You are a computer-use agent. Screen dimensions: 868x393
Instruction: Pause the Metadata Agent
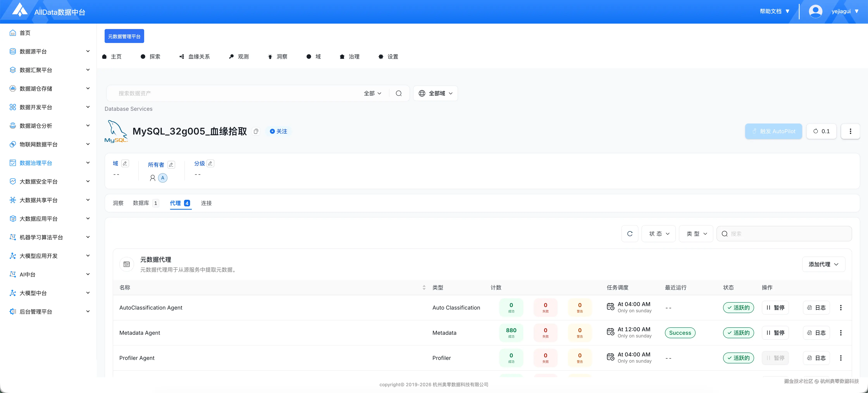[x=775, y=333]
